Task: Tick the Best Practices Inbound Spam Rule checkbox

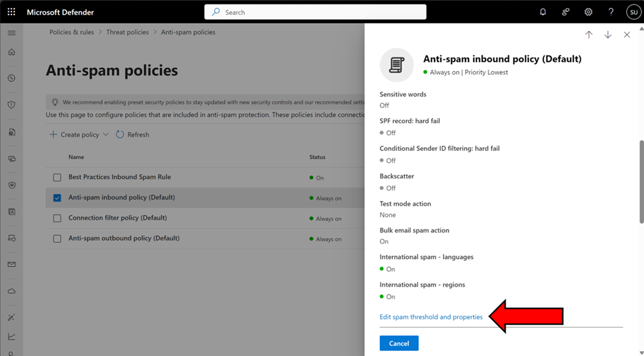Action: (57, 177)
